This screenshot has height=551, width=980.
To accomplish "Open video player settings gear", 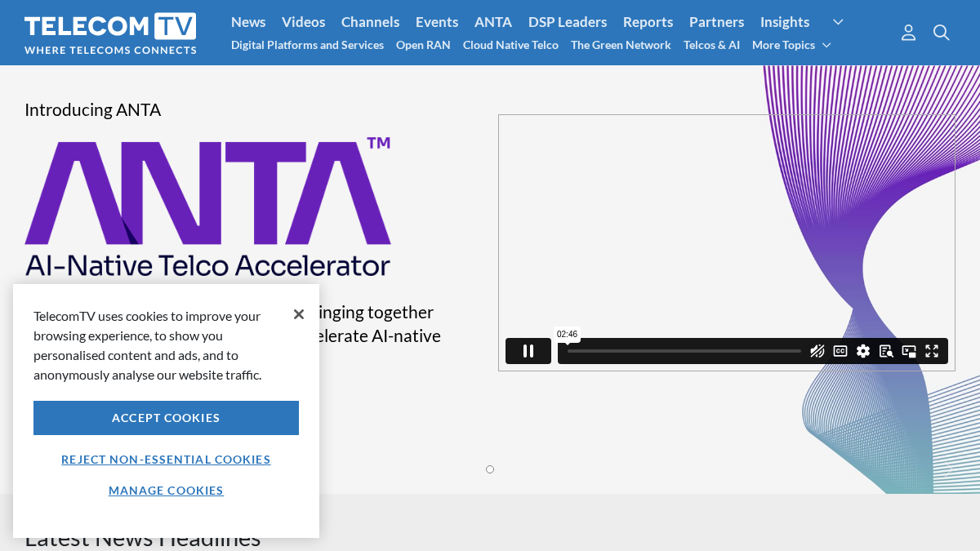I will (863, 351).
